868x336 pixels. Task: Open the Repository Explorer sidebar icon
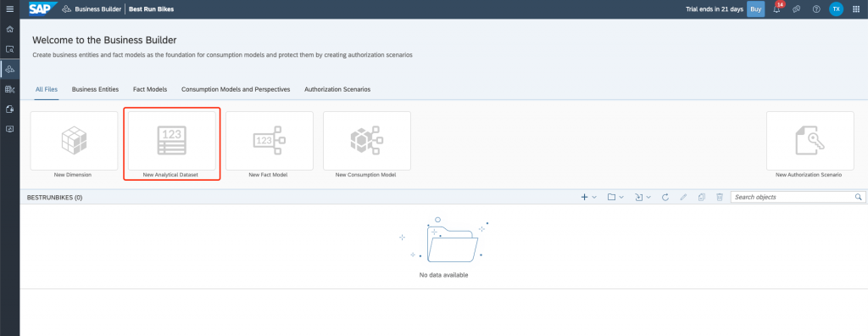point(9,49)
